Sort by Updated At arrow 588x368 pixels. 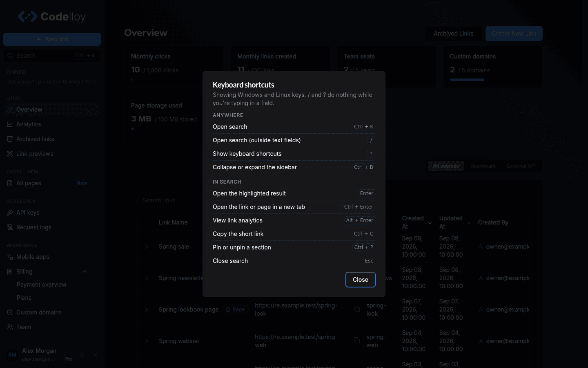click(469, 222)
